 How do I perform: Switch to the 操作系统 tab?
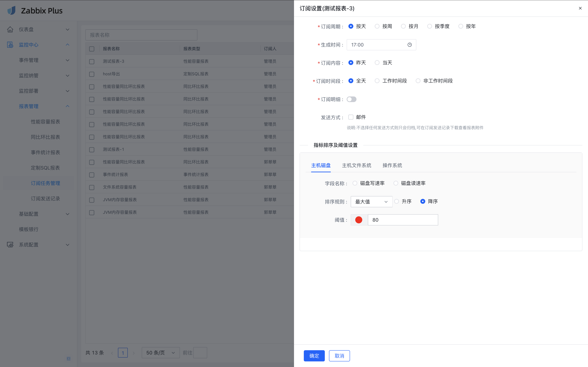tap(392, 165)
